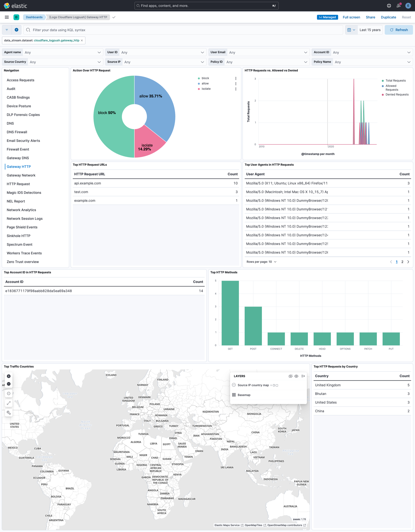Image resolution: width=415 pixels, height=532 pixels.
Task: Focus the Find apps search bar
Action: click(206, 6)
